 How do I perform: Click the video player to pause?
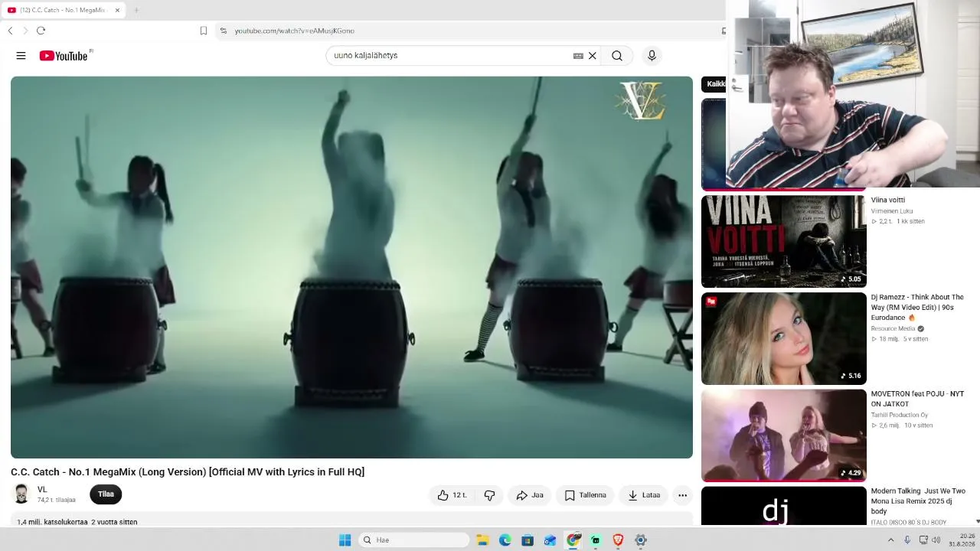pos(351,267)
